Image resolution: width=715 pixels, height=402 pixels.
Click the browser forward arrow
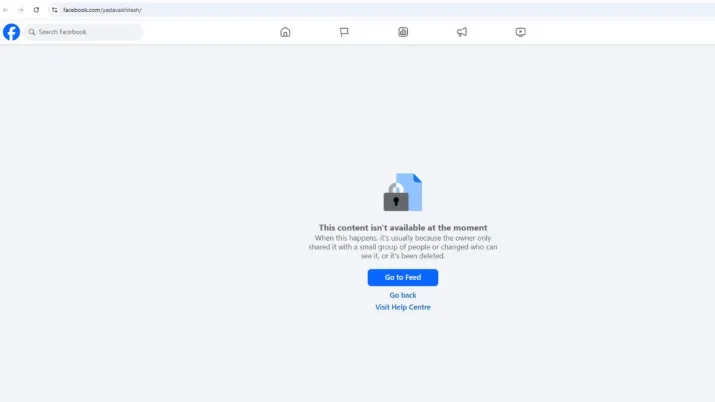pos(21,10)
